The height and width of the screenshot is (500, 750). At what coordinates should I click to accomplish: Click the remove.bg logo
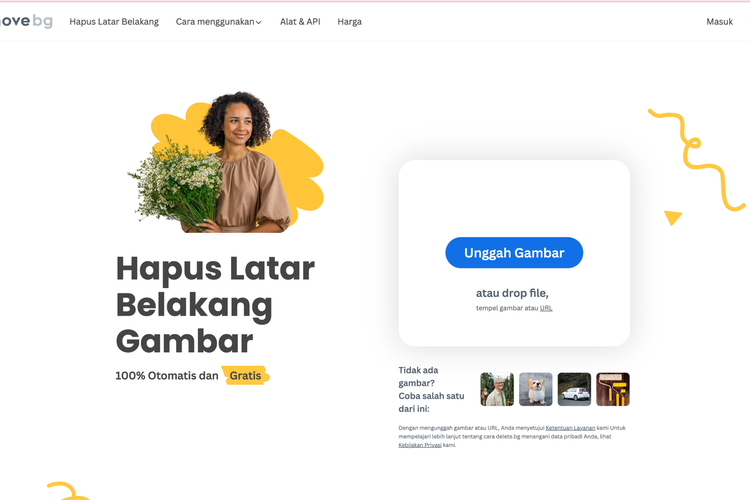pyautogui.click(x=26, y=21)
